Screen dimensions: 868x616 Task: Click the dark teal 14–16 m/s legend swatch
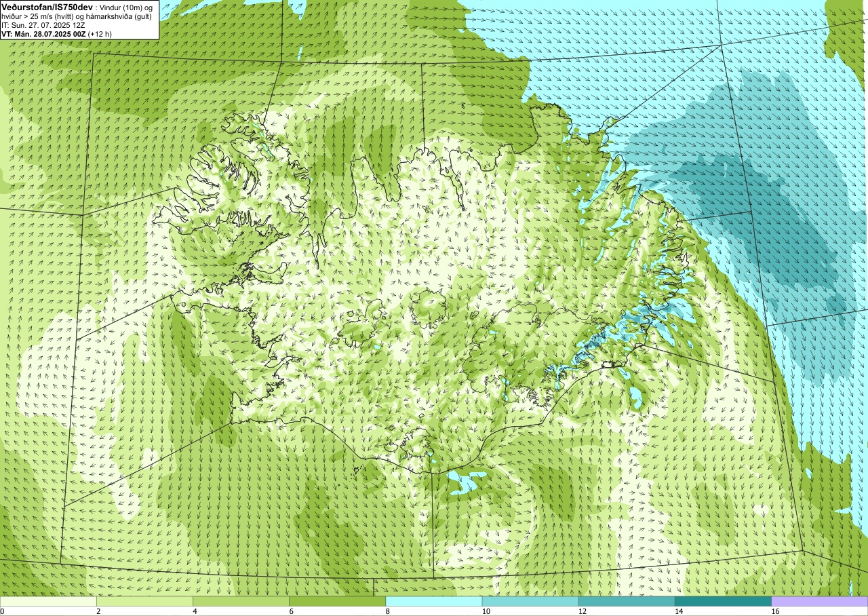pyautogui.click(x=723, y=601)
